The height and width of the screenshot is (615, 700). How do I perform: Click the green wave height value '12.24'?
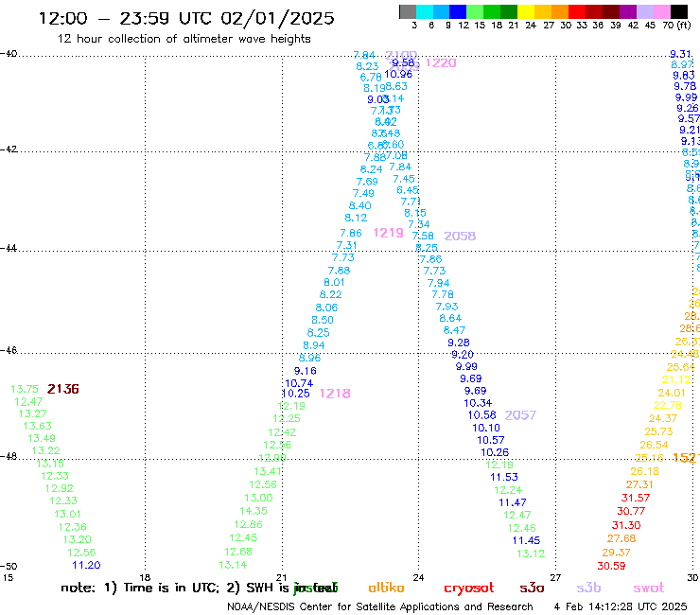[508, 490]
